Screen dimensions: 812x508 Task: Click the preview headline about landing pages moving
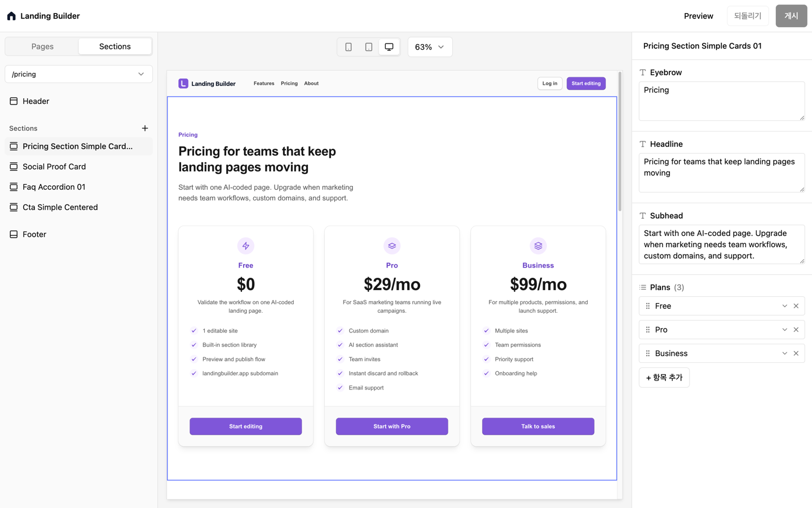[x=257, y=159]
